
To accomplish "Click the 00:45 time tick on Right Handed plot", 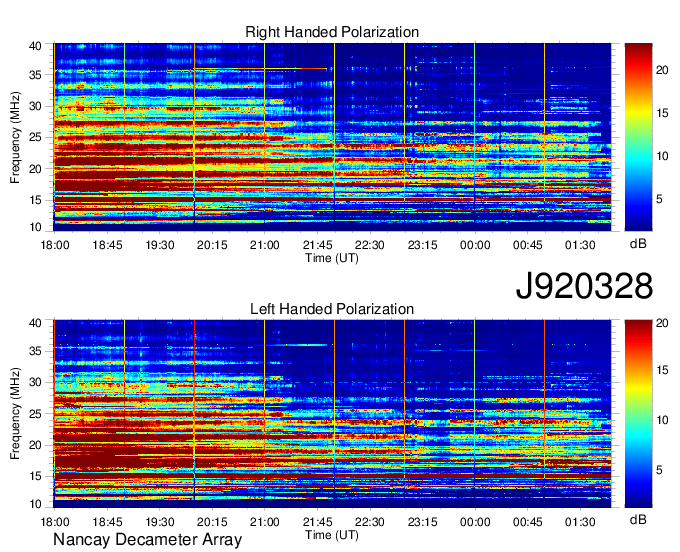I will [527, 245].
